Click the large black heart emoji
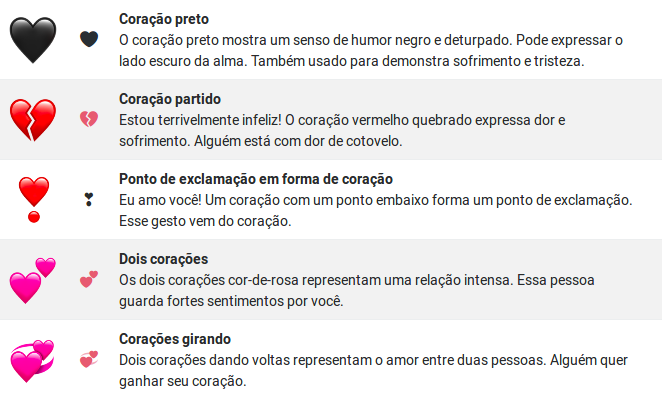Screen dimensions: 662x399 pyautogui.click(x=33, y=40)
